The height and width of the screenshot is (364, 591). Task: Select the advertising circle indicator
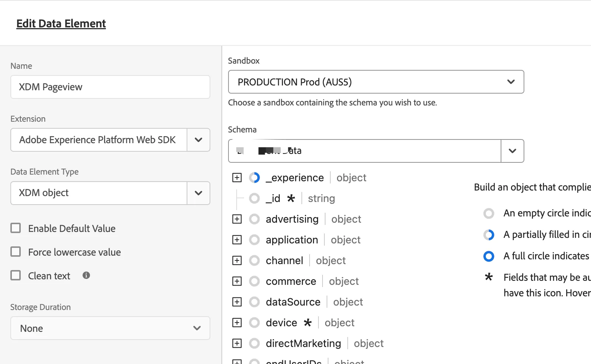(x=254, y=219)
